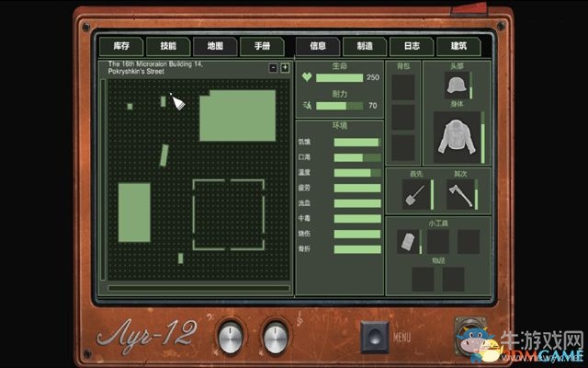Click the left silver knob

(x=231, y=337)
